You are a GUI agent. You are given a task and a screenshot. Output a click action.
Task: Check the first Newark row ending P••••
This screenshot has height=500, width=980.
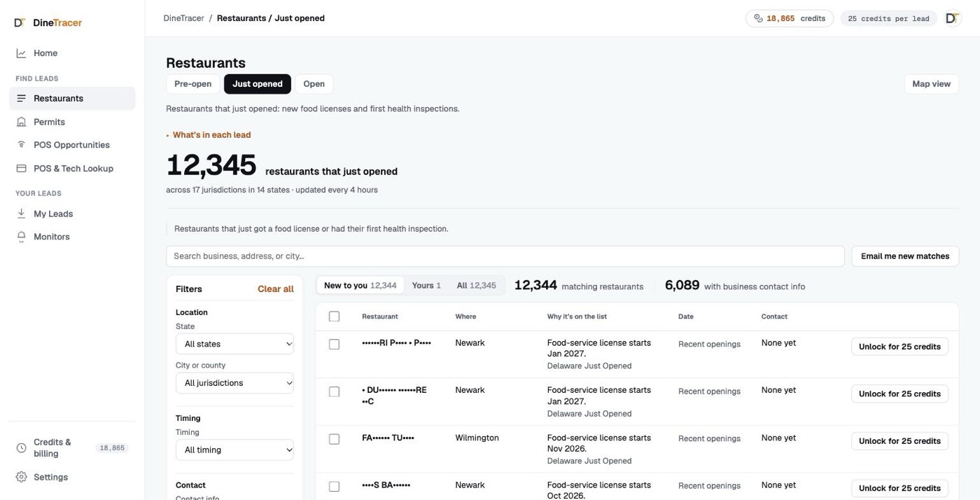point(334,345)
